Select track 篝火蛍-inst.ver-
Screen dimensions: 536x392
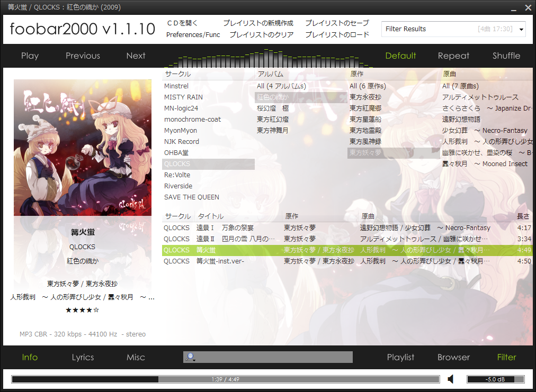coord(346,261)
